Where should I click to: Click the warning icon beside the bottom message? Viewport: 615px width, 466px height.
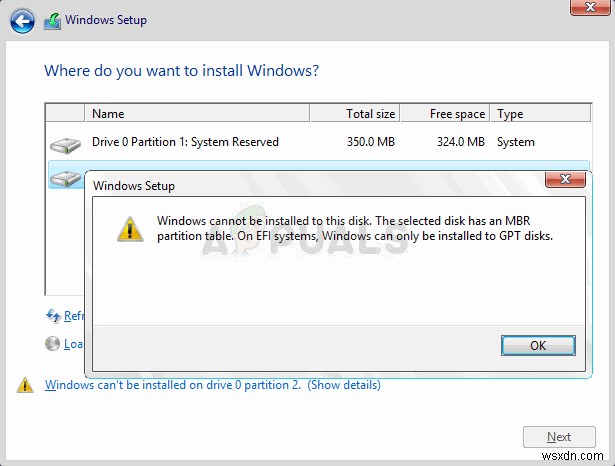coord(25,385)
